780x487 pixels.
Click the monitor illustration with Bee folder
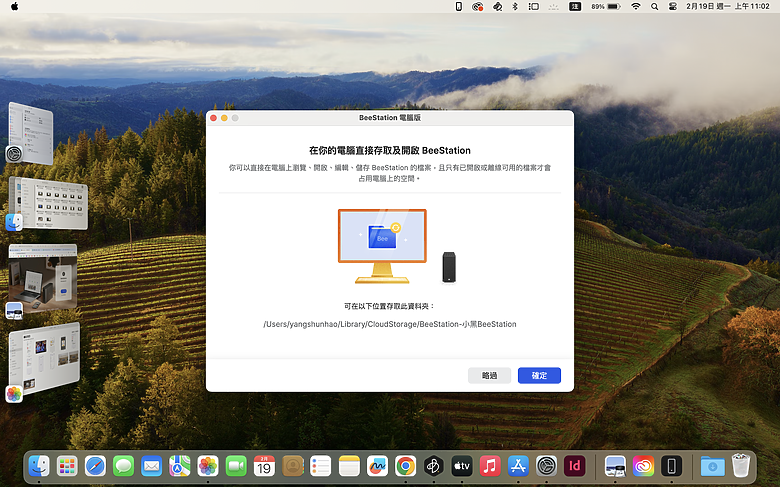coord(382,246)
